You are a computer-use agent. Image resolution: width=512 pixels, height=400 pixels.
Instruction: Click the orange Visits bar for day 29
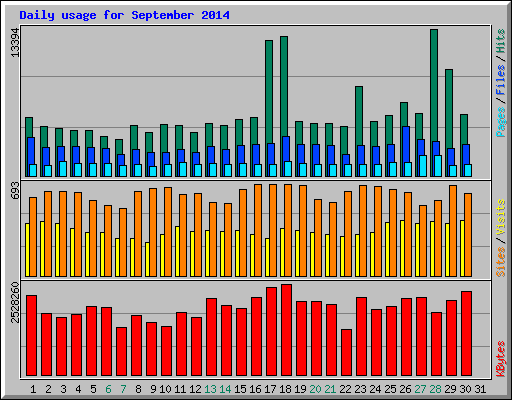tap(453, 231)
